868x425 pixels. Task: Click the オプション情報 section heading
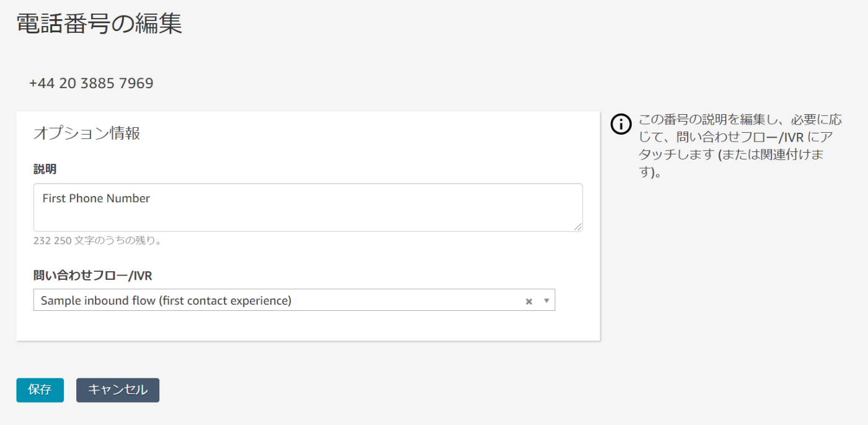(x=87, y=133)
